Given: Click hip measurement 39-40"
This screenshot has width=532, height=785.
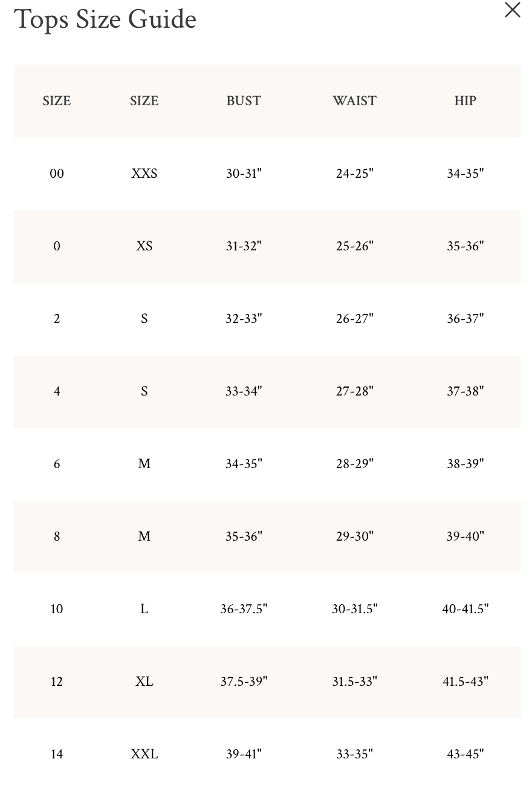Looking at the screenshot, I should pyautogui.click(x=465, y=536).
